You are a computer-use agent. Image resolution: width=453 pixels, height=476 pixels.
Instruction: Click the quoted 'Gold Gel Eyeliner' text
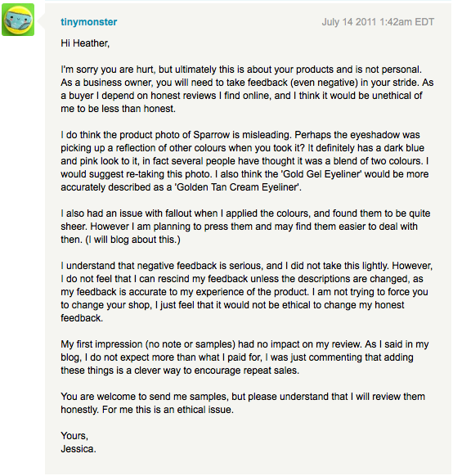tap(322, 174)
